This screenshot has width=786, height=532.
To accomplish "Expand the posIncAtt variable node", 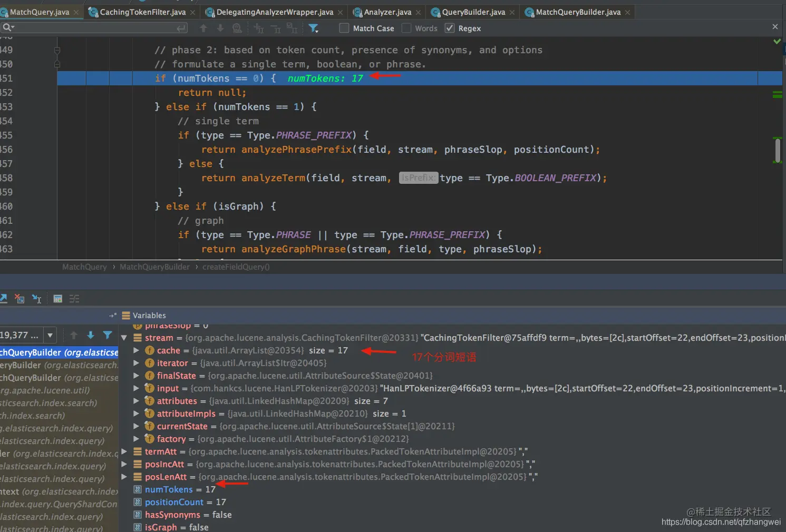I will click(x=124, y=465).
